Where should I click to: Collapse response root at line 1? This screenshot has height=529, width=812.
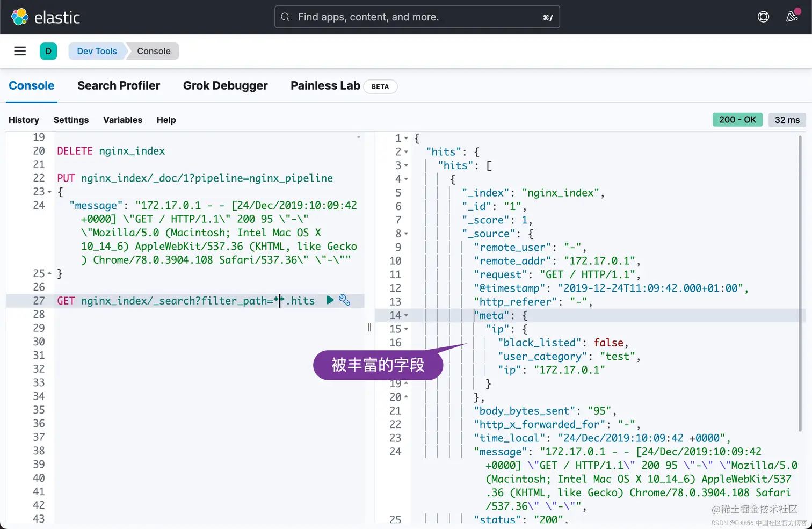coord(406,139)
